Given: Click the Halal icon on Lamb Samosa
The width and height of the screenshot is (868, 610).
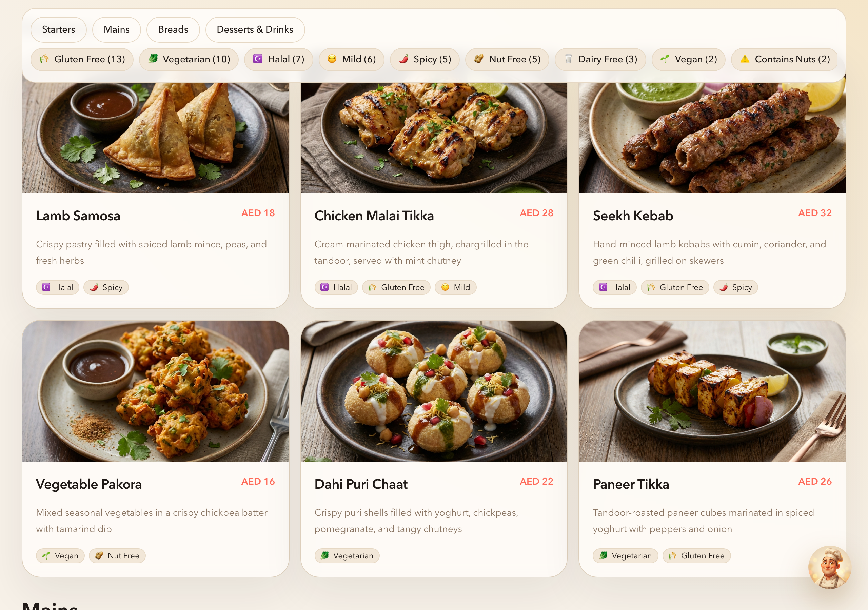Looking at the screenshot, I should [x=46, y=287].
